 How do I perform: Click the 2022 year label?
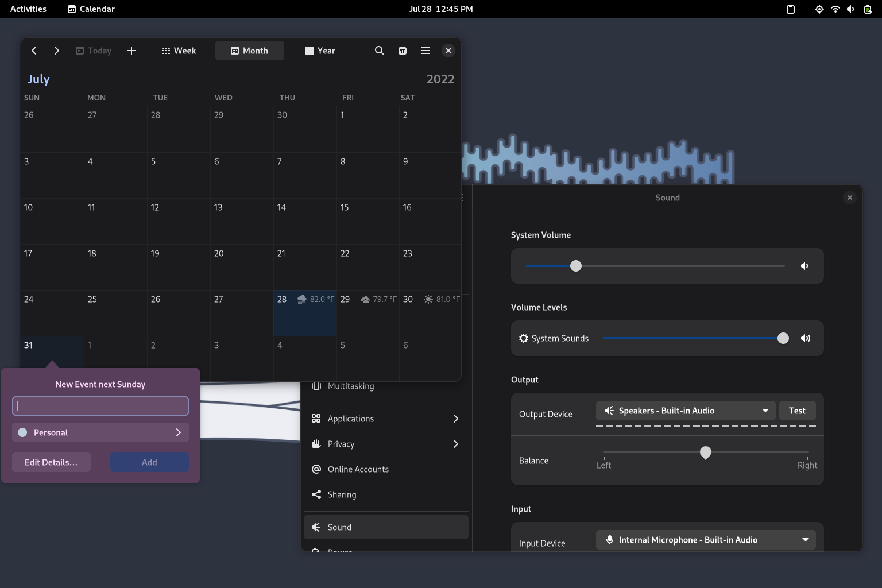[440, 79]
